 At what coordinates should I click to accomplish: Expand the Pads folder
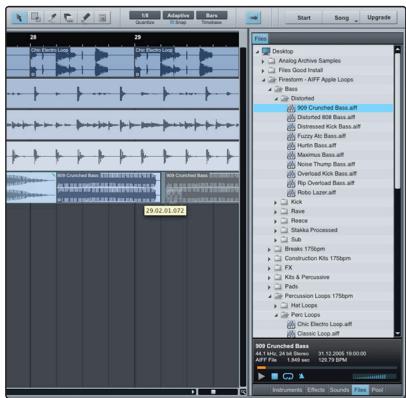[x=269, y=287]
